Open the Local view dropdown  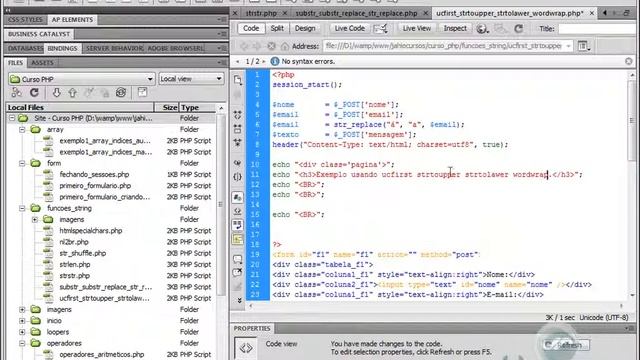(x=191, y=79)
